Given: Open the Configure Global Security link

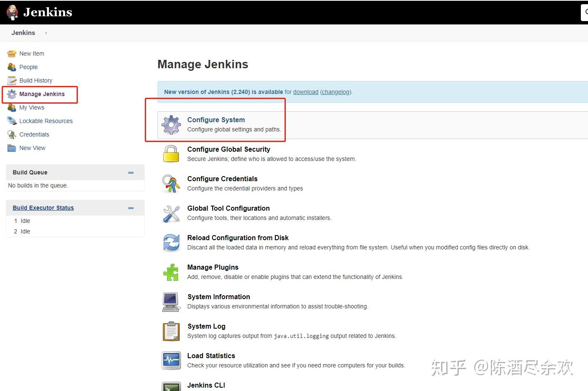Looking at the screenshot, I should click(x=229, y=149).
